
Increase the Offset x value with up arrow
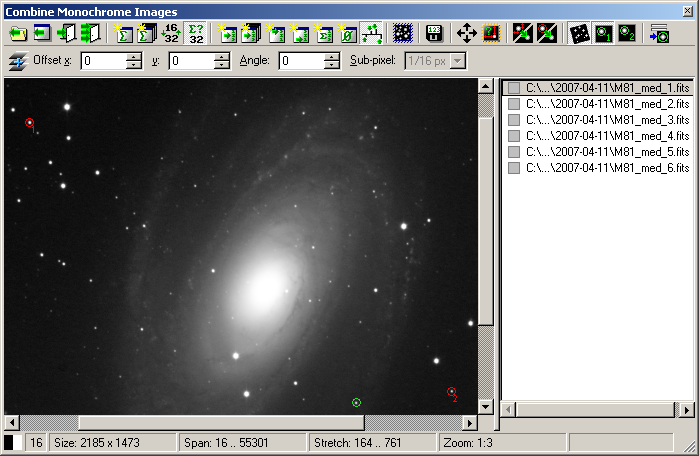(x=133, y=57)
